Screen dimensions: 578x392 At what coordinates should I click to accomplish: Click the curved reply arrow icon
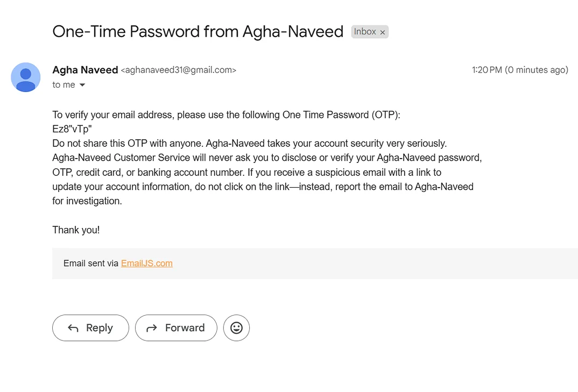pos(73,328)
